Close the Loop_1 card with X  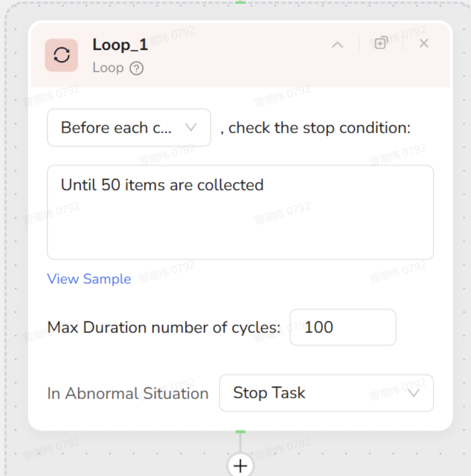(x=424, y=43)
